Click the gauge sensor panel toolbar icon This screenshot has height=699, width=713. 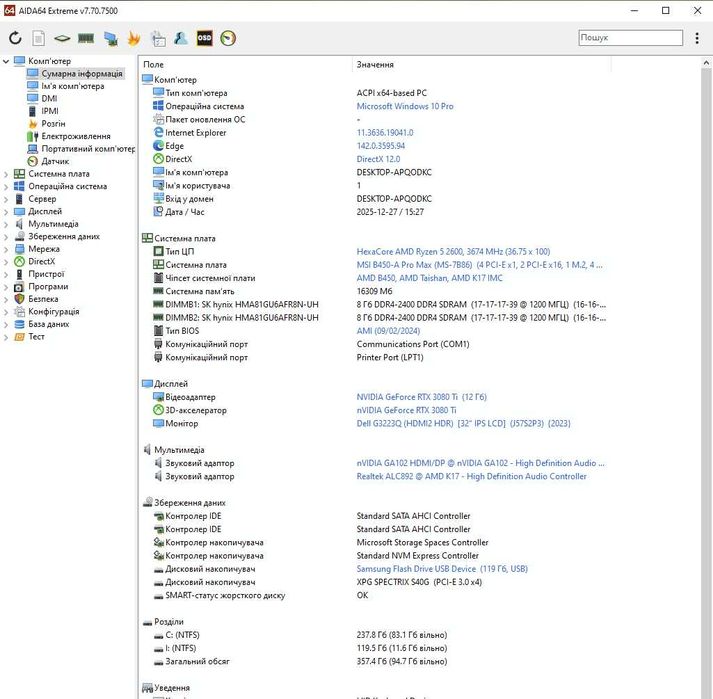[228, 38]
